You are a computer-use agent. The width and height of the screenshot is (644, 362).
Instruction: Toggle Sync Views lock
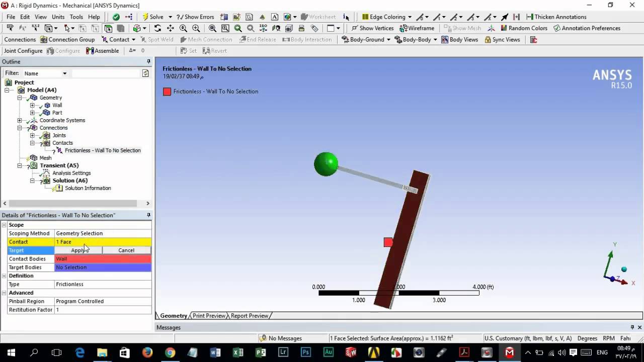[x=502, y=39]
